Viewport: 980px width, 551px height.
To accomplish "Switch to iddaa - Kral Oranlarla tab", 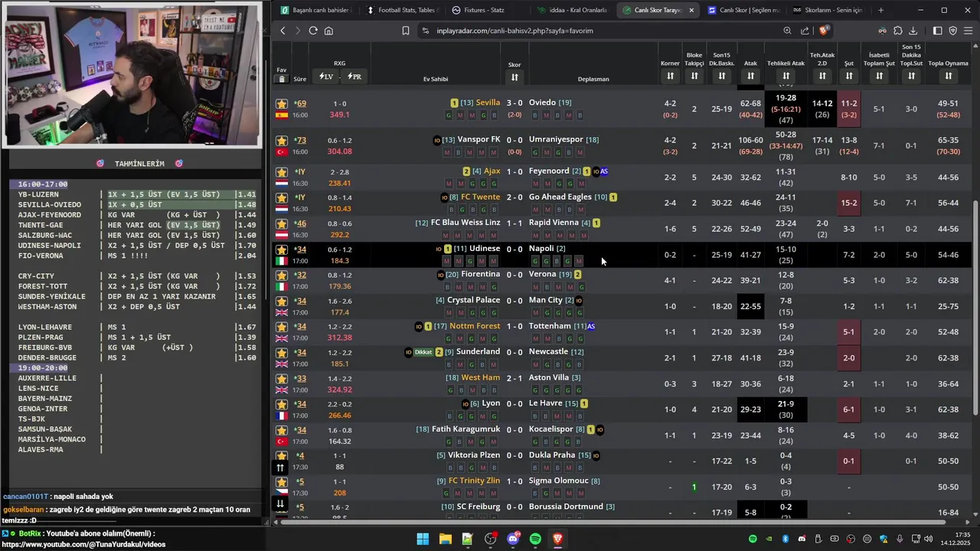I will (x=572, y=10).
